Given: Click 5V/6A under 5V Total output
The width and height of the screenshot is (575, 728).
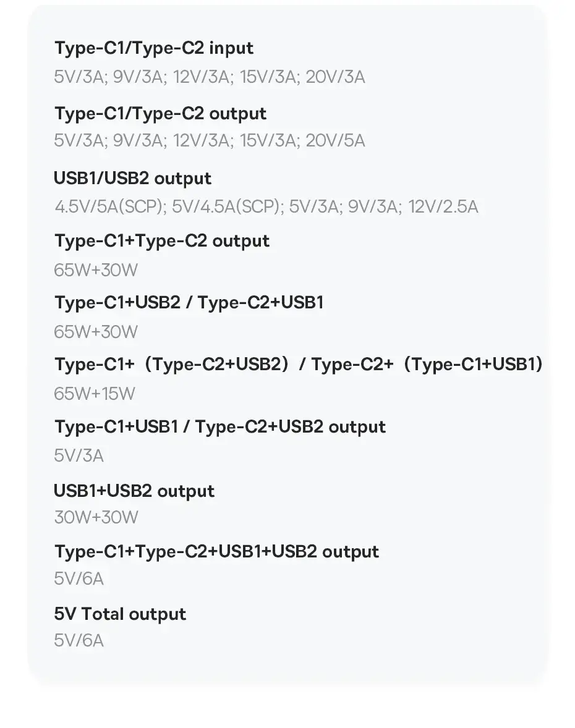Looking at the screenshot, I should (x=79, y=641).
